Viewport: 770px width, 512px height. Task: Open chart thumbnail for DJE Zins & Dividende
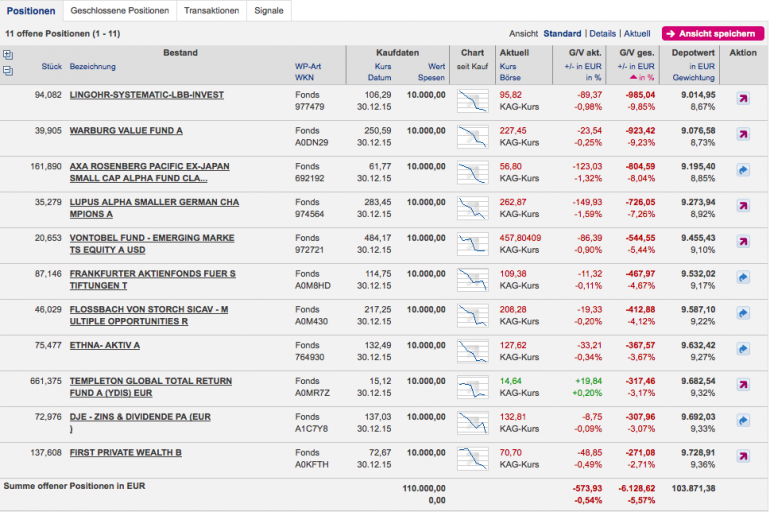tap(473, 421)
